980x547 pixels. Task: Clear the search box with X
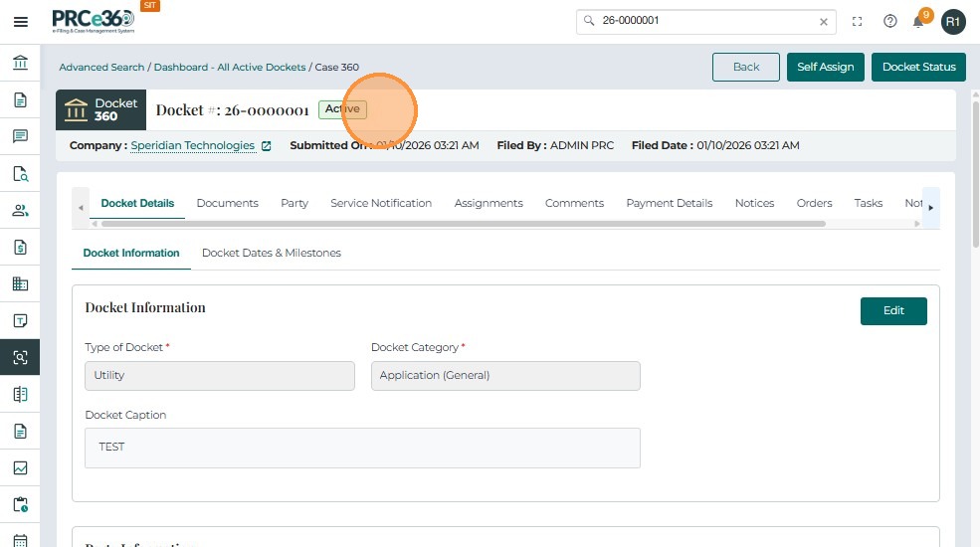point(824,21)
